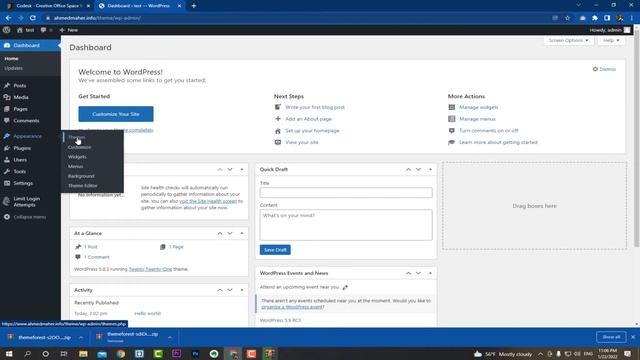Click browser reload button
This screenshot has width=640, height=360.
pos(33,18)
